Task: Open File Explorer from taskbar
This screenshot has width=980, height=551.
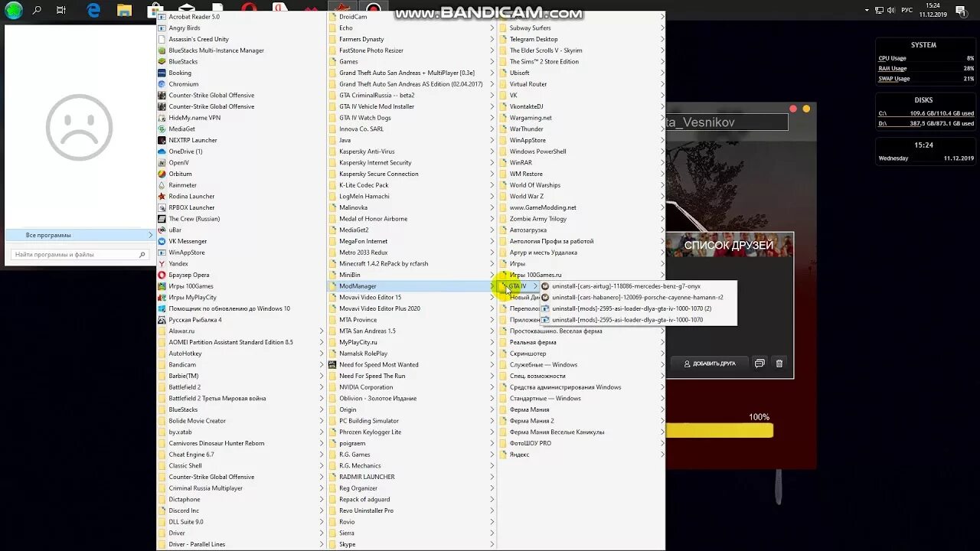Action: [124, 11]
